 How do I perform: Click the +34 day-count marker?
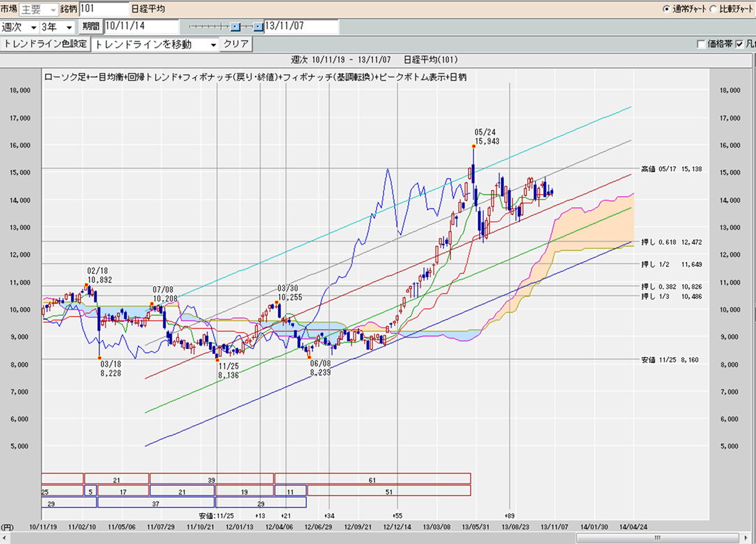click(330, 516)
